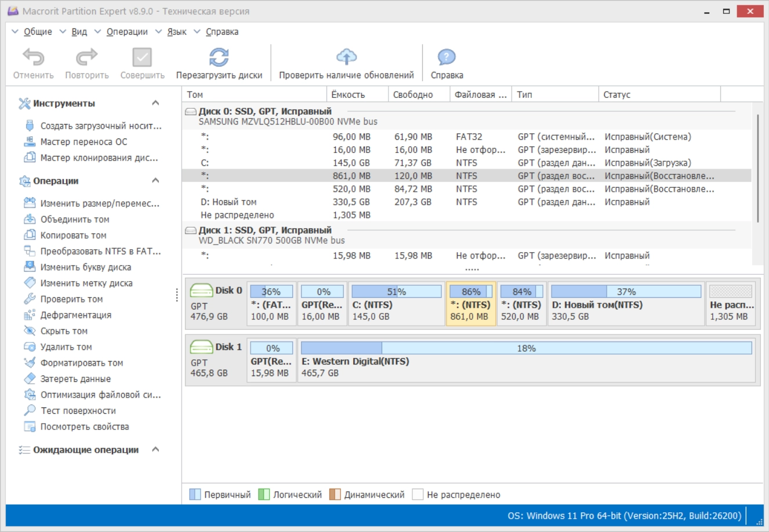Select Surface Test (Тест поверхности) operation
The width and height of the screenshot is (769, 532).
pos(78,411)
